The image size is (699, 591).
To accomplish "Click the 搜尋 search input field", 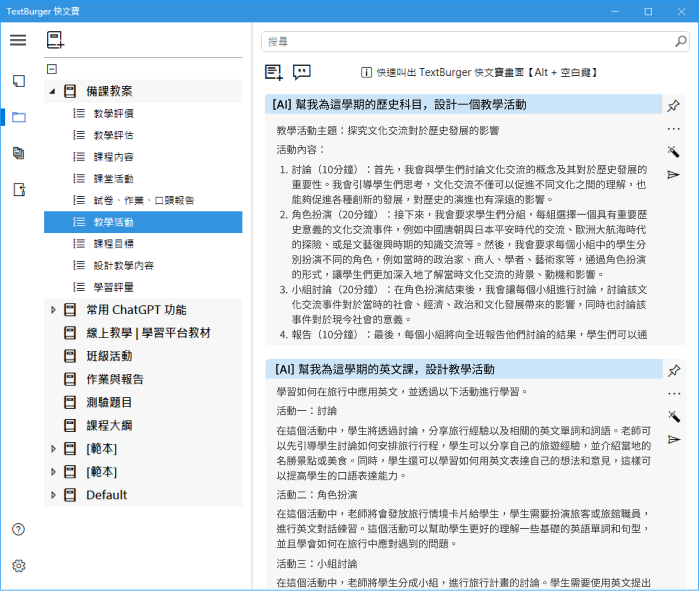I will tap(470, 42).
